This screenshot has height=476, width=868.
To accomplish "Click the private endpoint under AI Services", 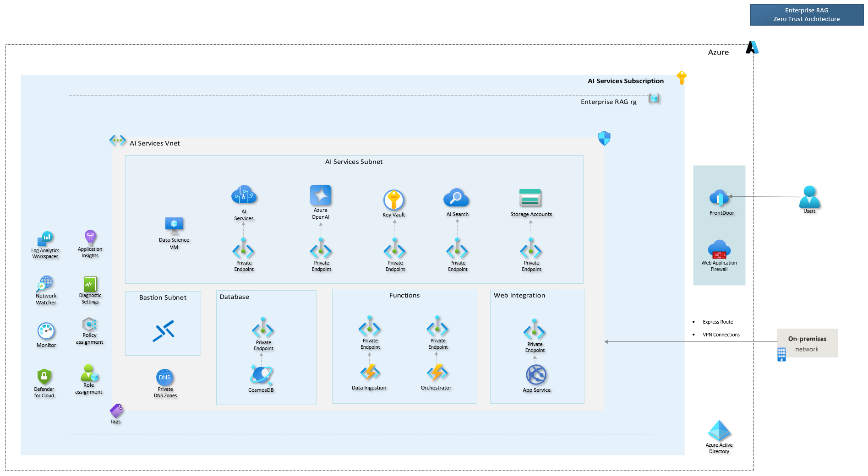I will click(243, 249).
